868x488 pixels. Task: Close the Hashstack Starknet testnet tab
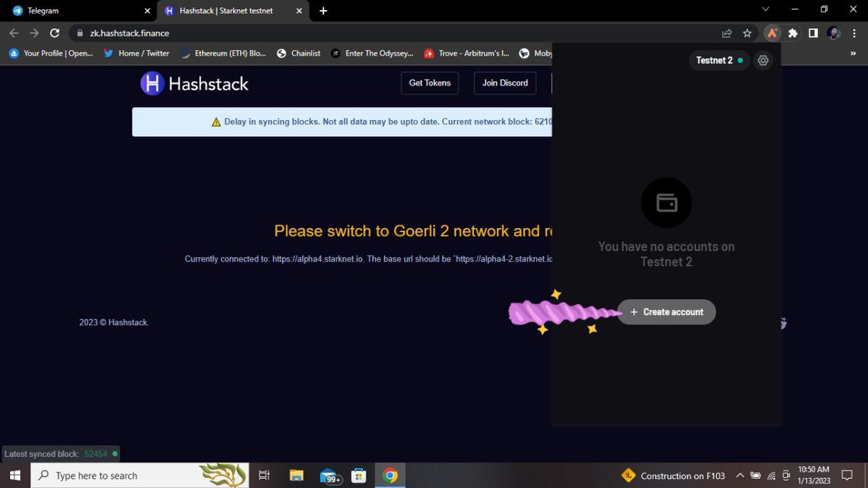(299, 11)
